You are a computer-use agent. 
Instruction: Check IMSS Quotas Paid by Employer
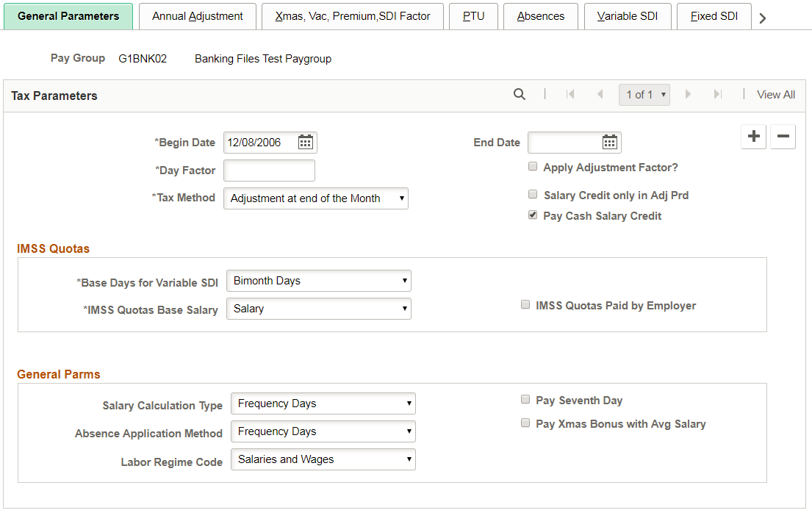525,305
